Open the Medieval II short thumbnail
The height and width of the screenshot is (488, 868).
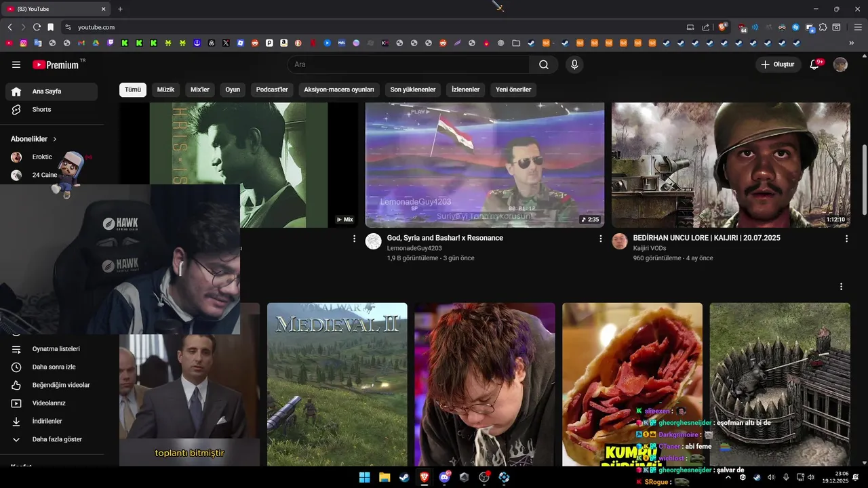pyautogui.click(x=337, y=384)
